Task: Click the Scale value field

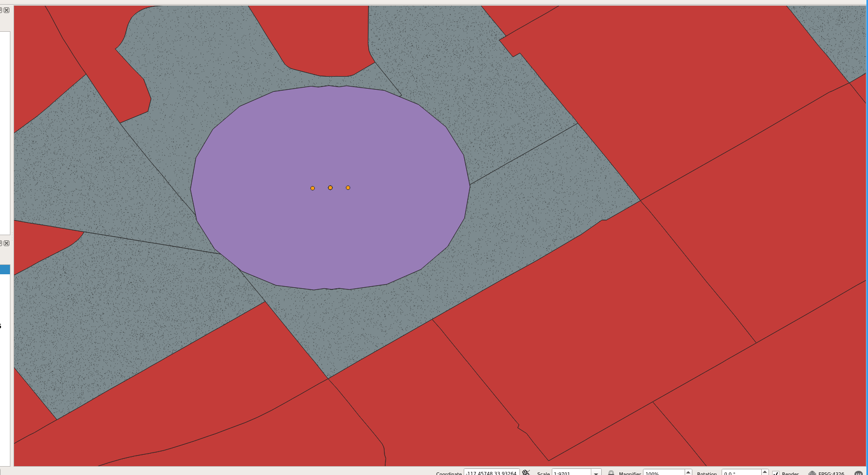Action: [x=571, y=473]
